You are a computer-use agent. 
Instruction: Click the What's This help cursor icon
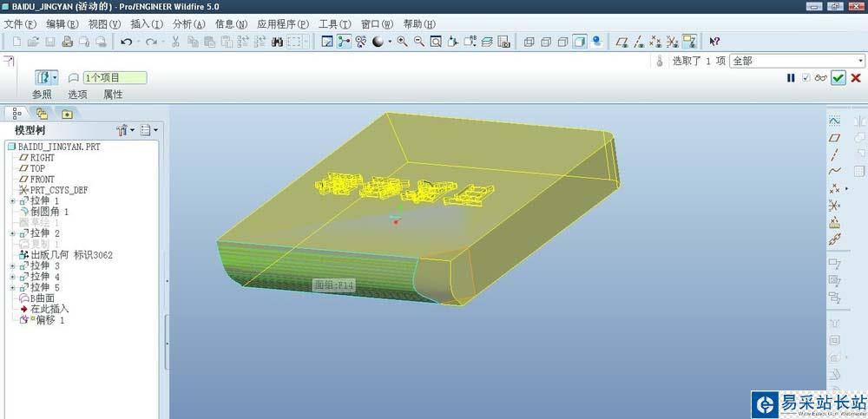click(714, 42)
